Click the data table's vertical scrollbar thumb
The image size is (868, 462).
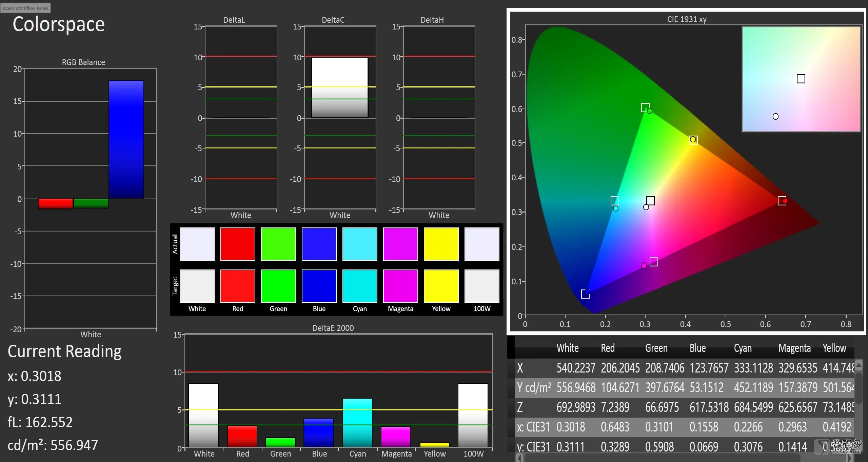pos(859,388)
